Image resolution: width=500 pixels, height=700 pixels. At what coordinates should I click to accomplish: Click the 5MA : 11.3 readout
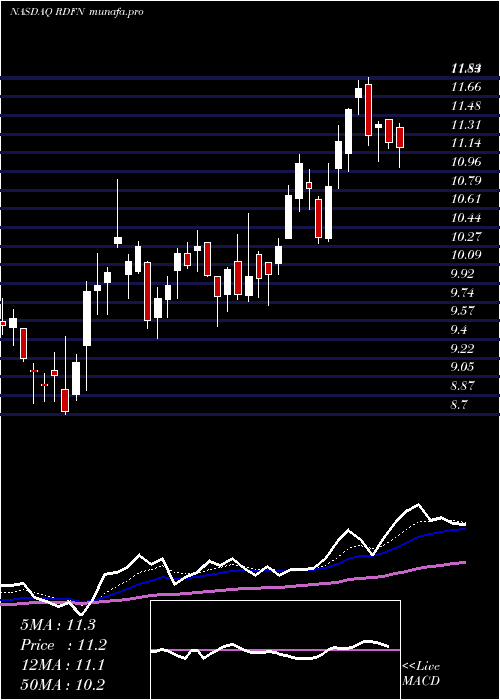click(58, 625)
